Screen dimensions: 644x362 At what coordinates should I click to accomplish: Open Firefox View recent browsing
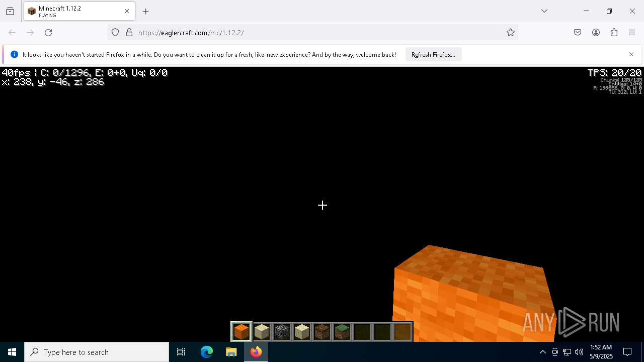tap(10, 11)
